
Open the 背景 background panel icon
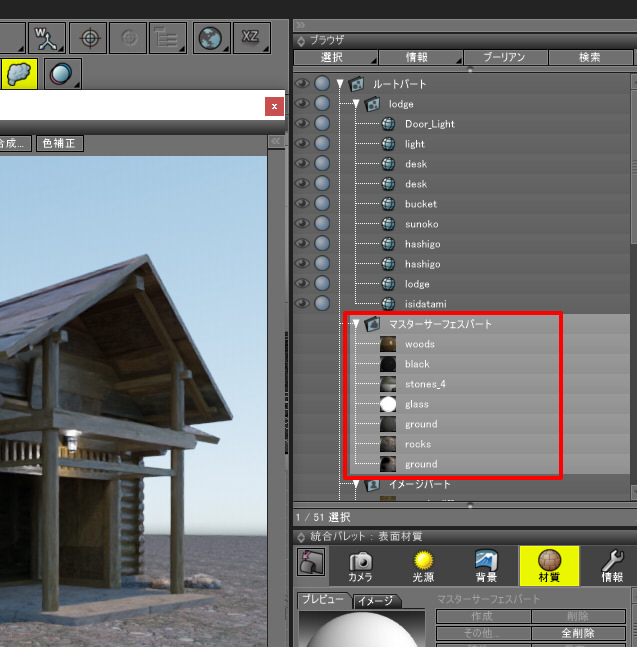pos(487,566)
